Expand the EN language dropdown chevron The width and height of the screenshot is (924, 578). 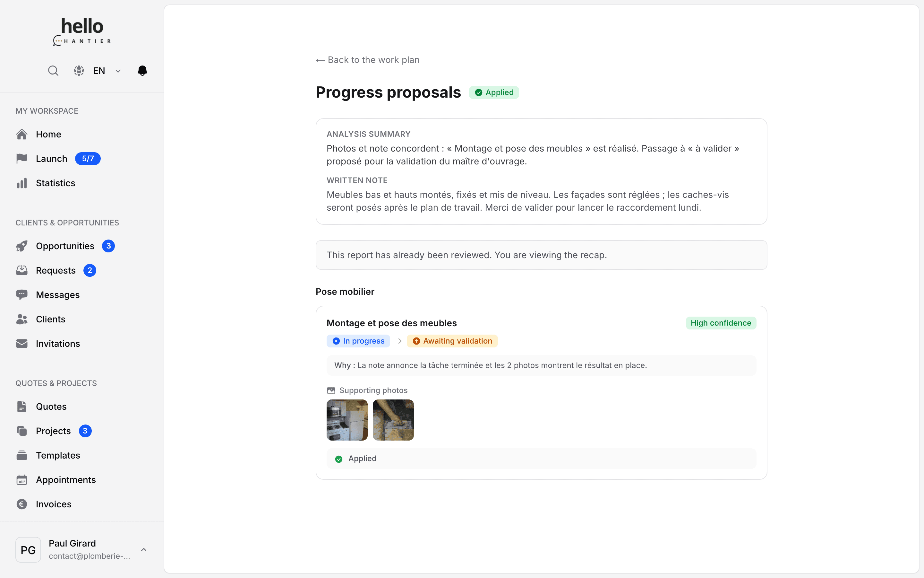point(118,71)
